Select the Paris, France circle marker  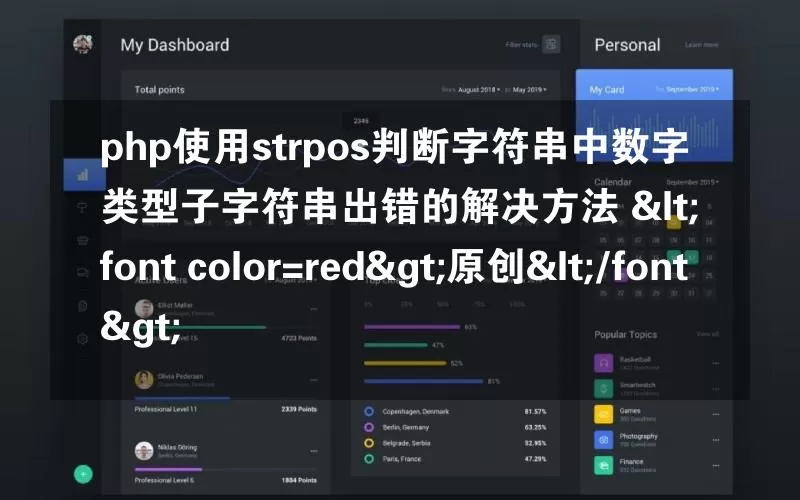pyautogui.click(x=369, y=459)
